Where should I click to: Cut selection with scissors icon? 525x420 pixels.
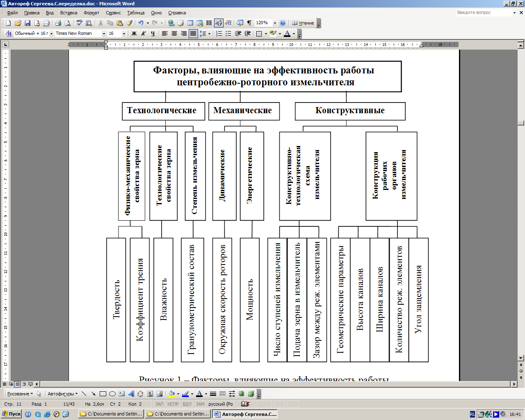point(100,23)
